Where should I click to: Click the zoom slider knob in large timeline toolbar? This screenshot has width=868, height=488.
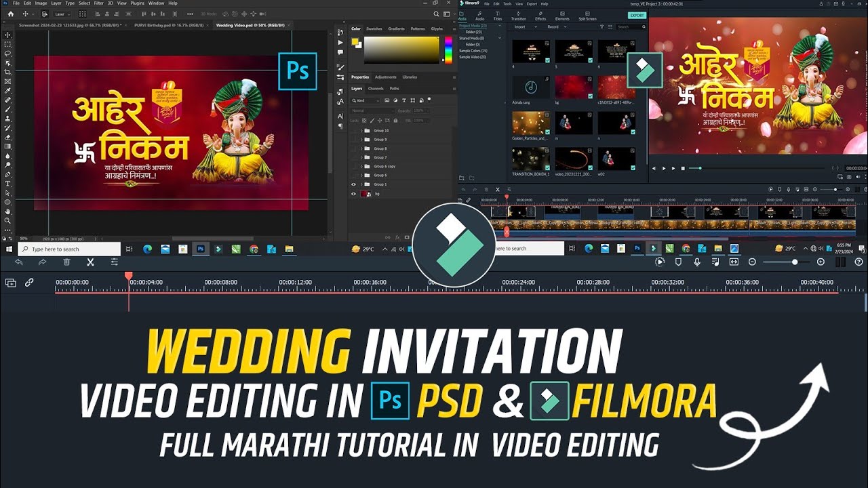coord(795,262)
